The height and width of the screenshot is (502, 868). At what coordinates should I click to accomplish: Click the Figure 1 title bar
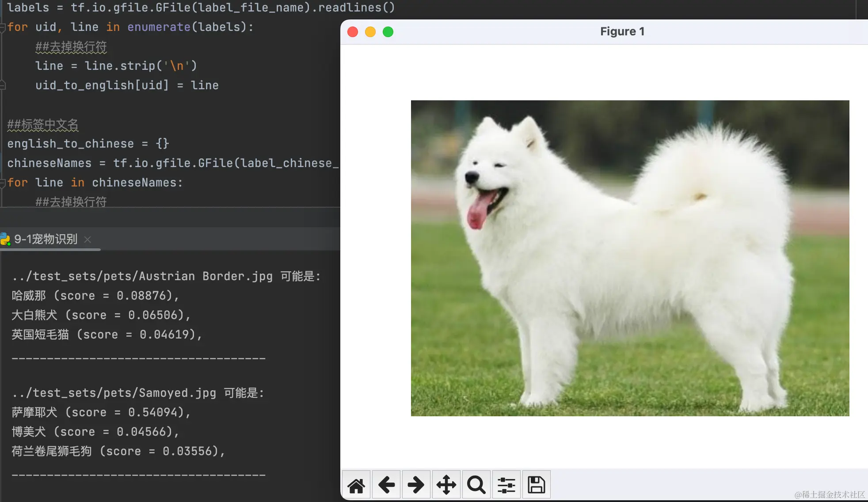click(x=622, y=32)
